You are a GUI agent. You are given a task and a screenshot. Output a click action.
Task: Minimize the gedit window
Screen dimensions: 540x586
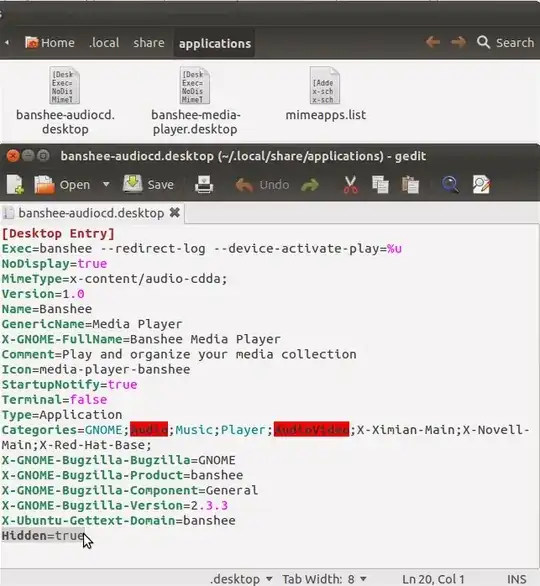click(x=28, y=155)
